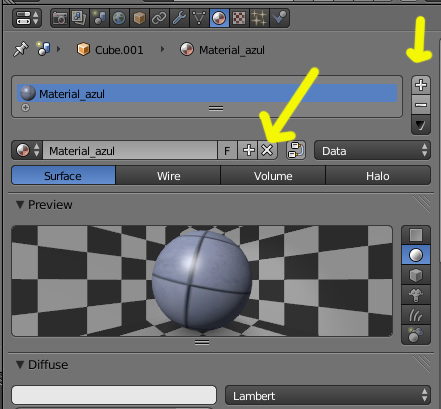Image resolution: width=441 pixels, height=409 pixels.
Task: Edit the Material_azul name field
Action: point(130,150)
